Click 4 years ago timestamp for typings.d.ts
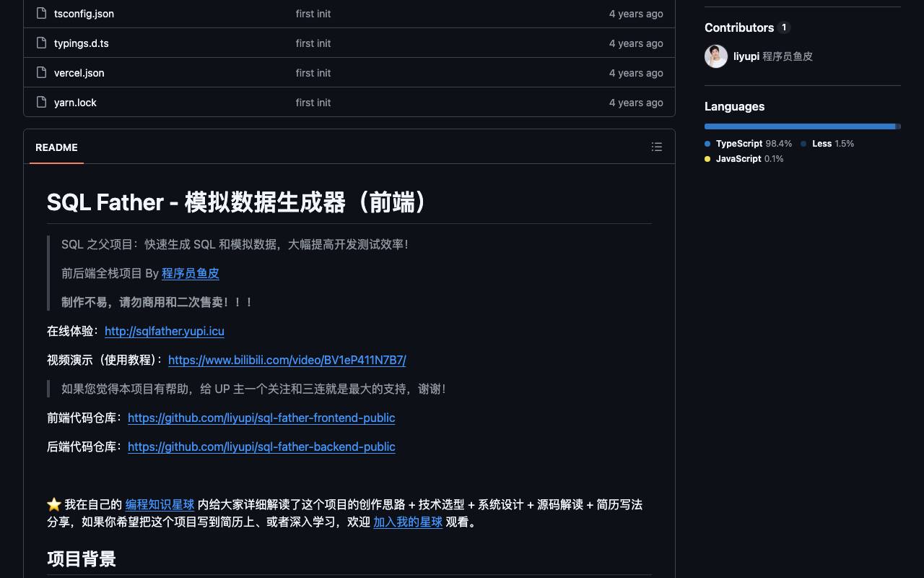924x578 pixels. (636, 43)
